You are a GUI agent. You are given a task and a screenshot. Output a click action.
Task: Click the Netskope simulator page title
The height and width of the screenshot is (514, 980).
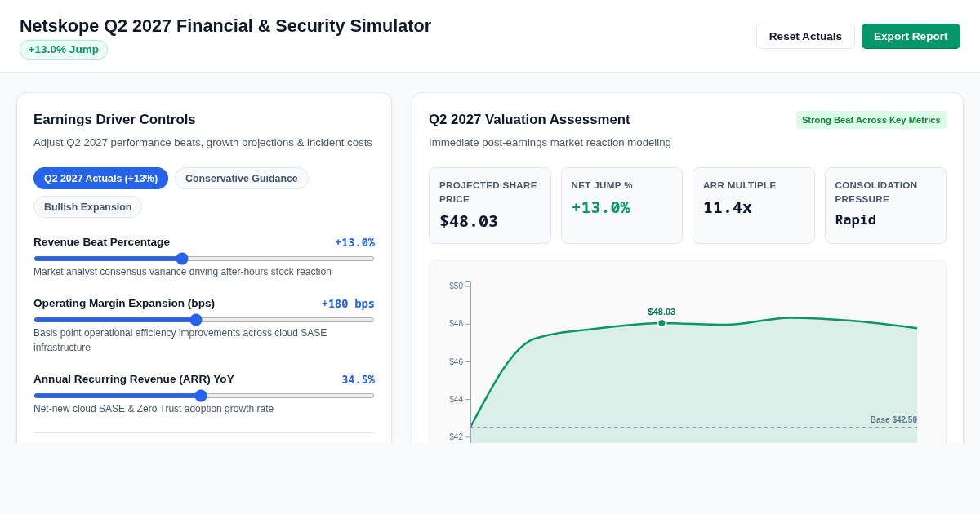(225, 26)
